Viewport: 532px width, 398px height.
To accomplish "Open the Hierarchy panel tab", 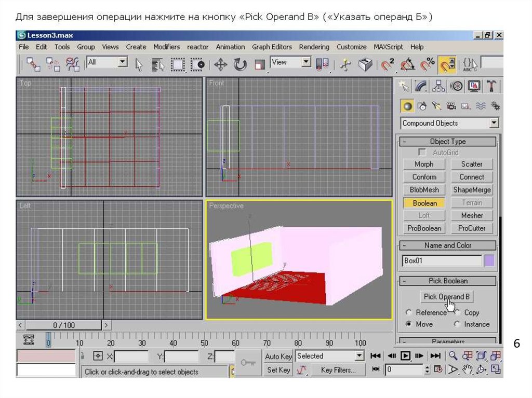I will (x=439, y=86).
